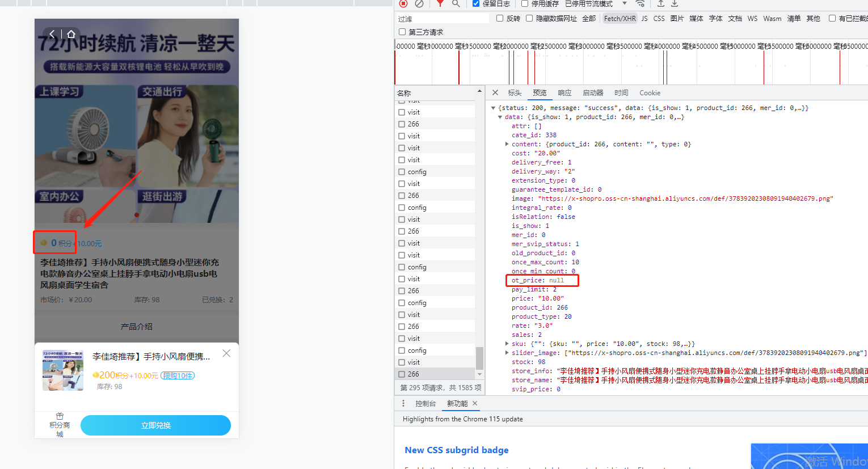Filter requests by CSS
The height and width of the screenshot is (469, 868).
(659, 18)
